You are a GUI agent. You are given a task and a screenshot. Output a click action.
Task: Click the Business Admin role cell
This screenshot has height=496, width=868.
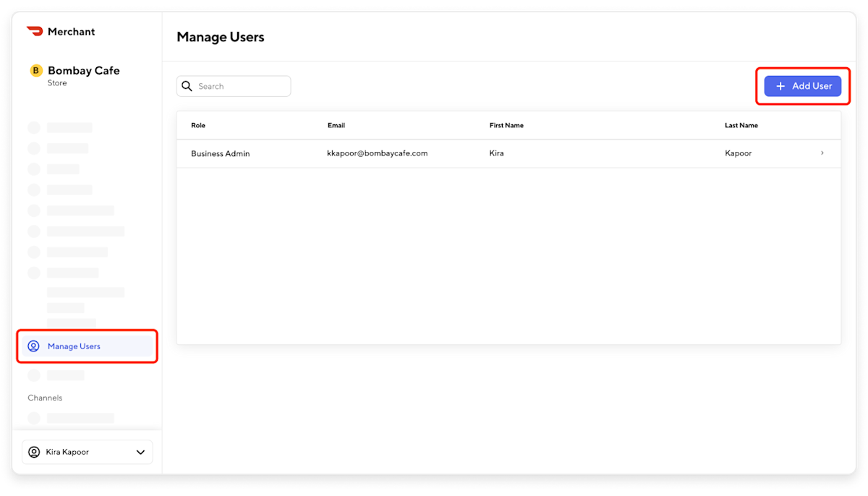tap(221, 153)
